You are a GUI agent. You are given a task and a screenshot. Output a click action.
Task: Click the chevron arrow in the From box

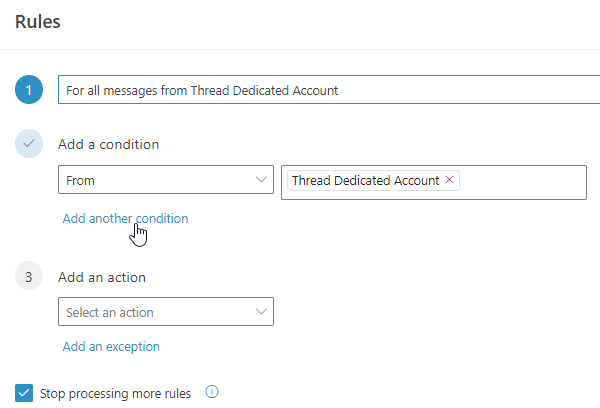(261, 180)
